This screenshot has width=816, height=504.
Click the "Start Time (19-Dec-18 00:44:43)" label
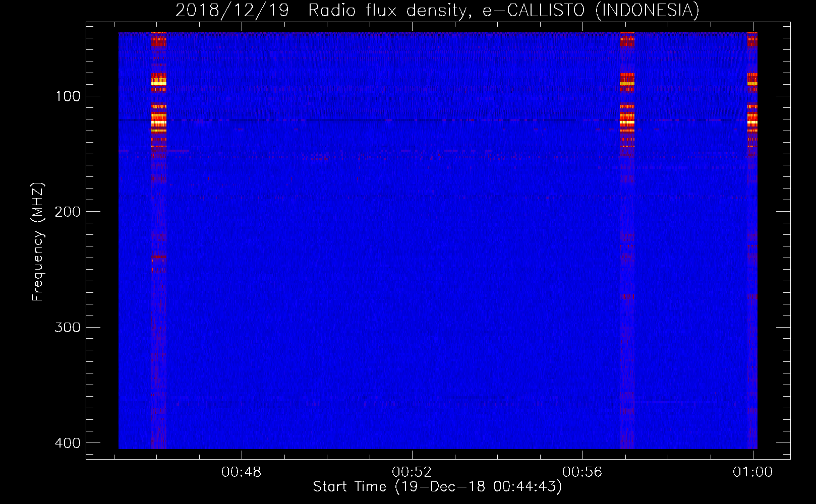click(x=437, y=487)
